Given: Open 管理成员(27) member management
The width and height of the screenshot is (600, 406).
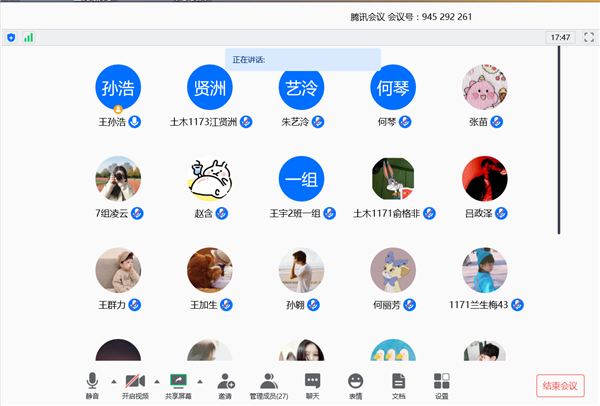Looking at the screenshot, I should pyautogui.click(x=268, y=383).
